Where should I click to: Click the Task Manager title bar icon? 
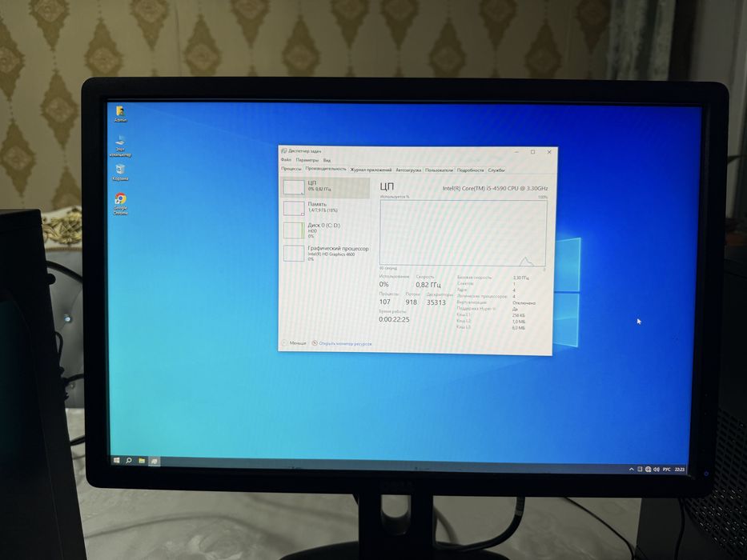point(284,151)
